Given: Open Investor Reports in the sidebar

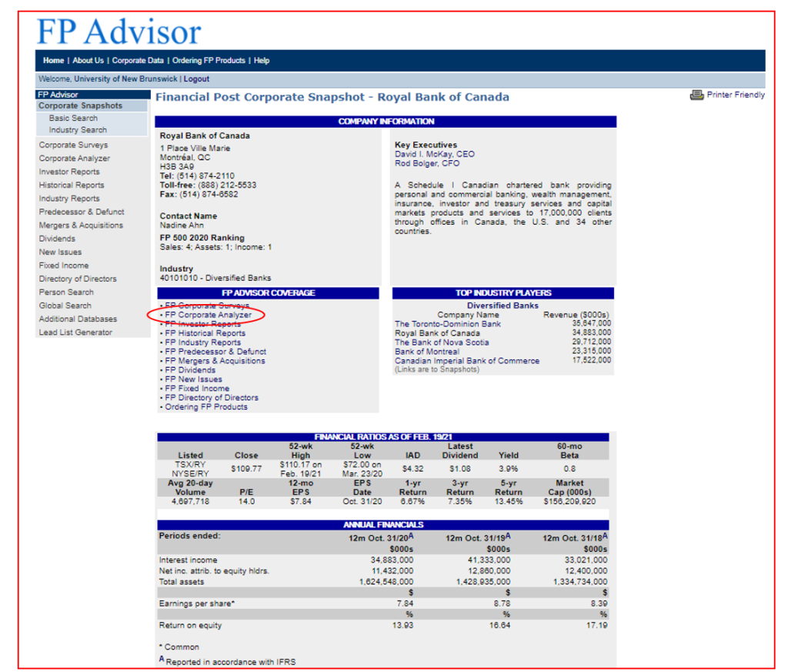Looking at the screenshot, I should [x=69, y=172].
